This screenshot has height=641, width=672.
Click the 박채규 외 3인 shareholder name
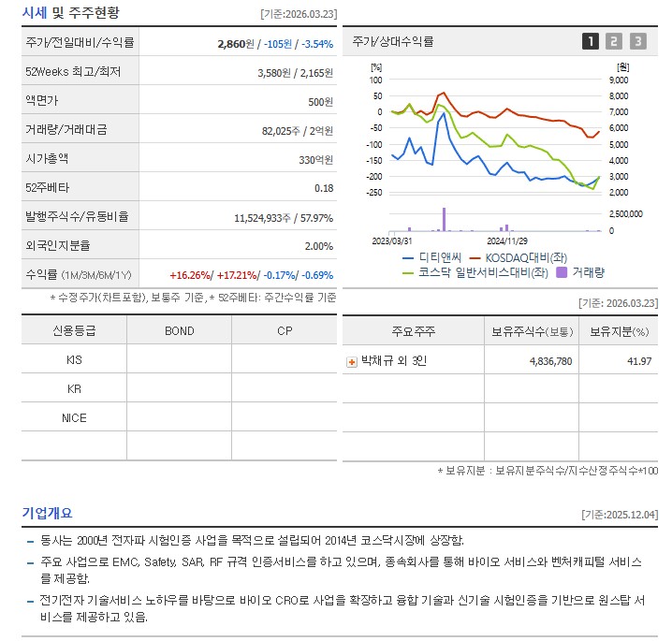[394, 361]
